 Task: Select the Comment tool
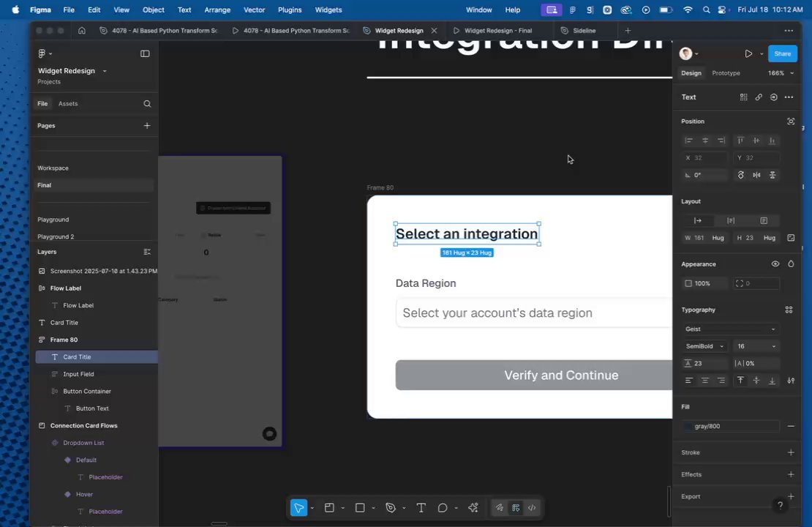pos(443,508)
